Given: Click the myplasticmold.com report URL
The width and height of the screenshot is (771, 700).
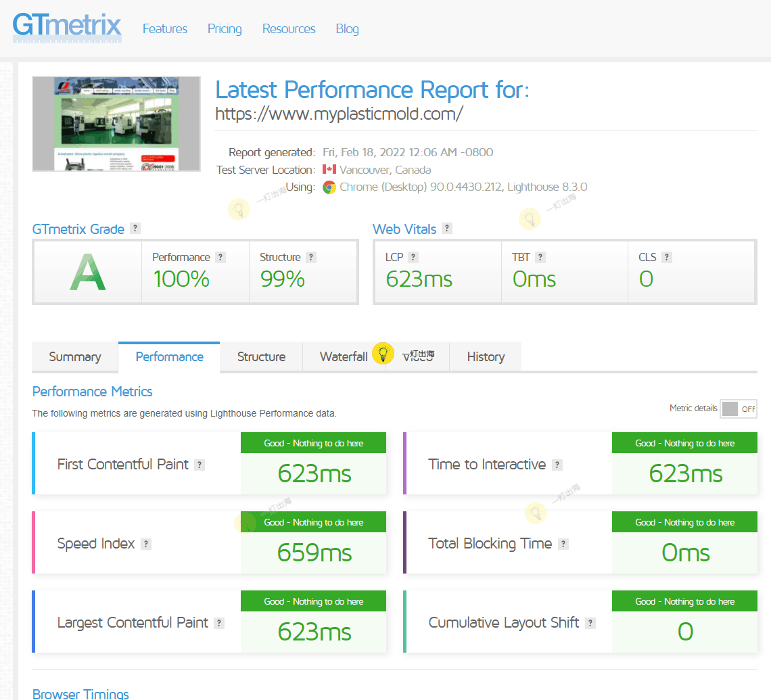Looking at the screenshot, I should tap(340, 114).
